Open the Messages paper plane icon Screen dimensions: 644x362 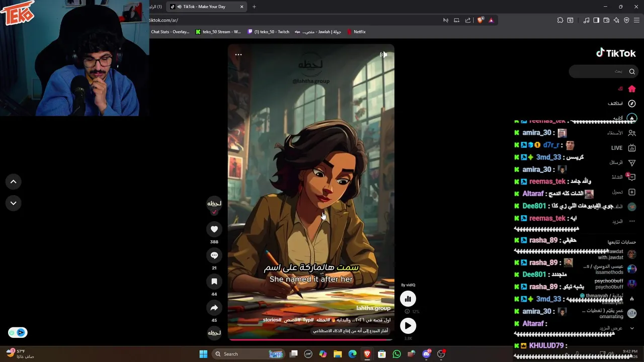[x=632, y=163]
